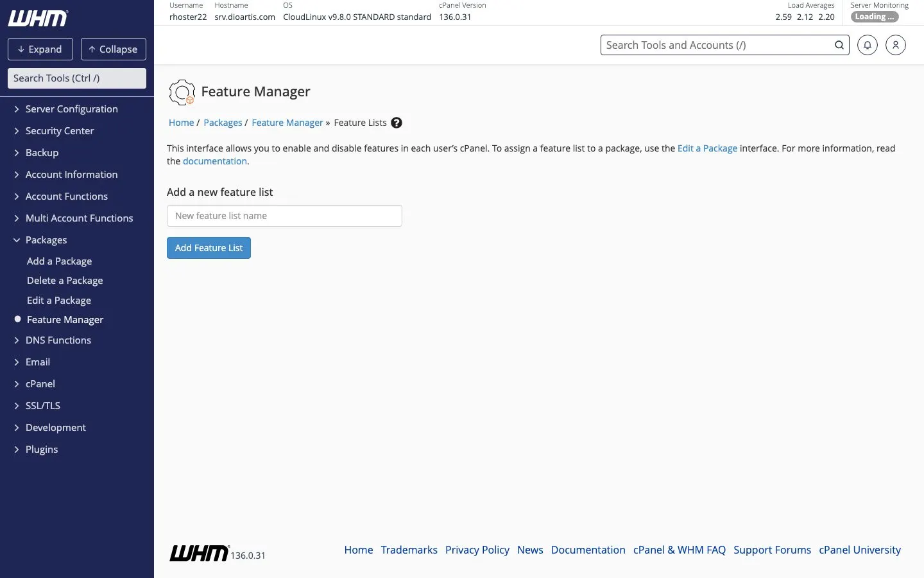Open the cPanel University footer link
924x578 pixels.
pyautogui.click(x=860, y=550)
